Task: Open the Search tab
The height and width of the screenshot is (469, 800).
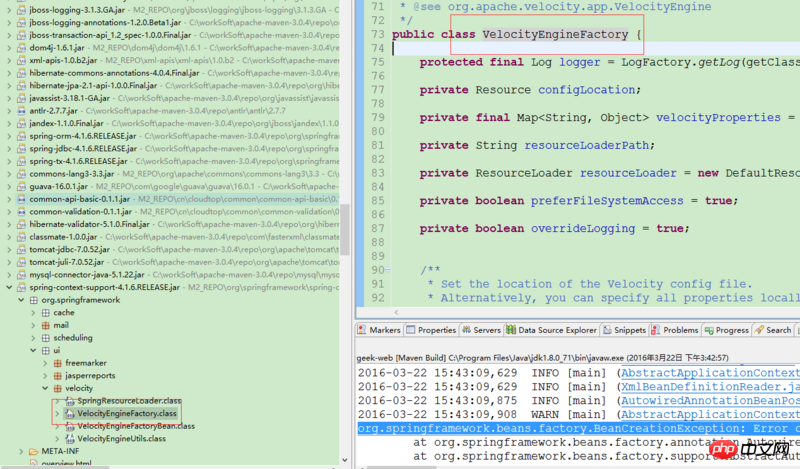Action: pyautogui.click(x=773, y=330)
